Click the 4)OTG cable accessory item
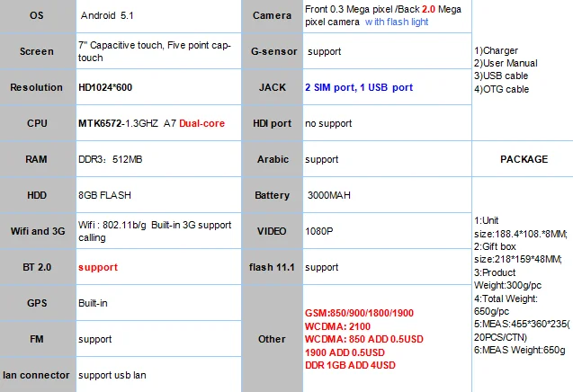Image resolution: width=573 pixels, height=392 pixels. tap(502, 89)
